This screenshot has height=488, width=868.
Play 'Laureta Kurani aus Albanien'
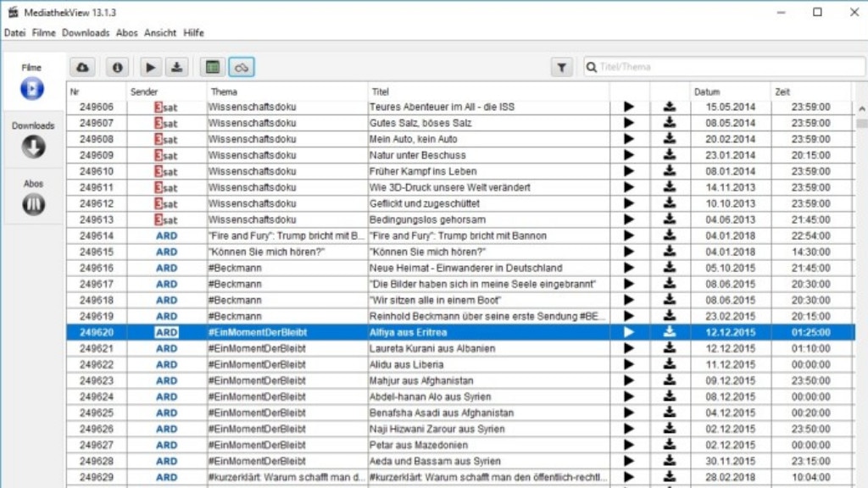629,348
